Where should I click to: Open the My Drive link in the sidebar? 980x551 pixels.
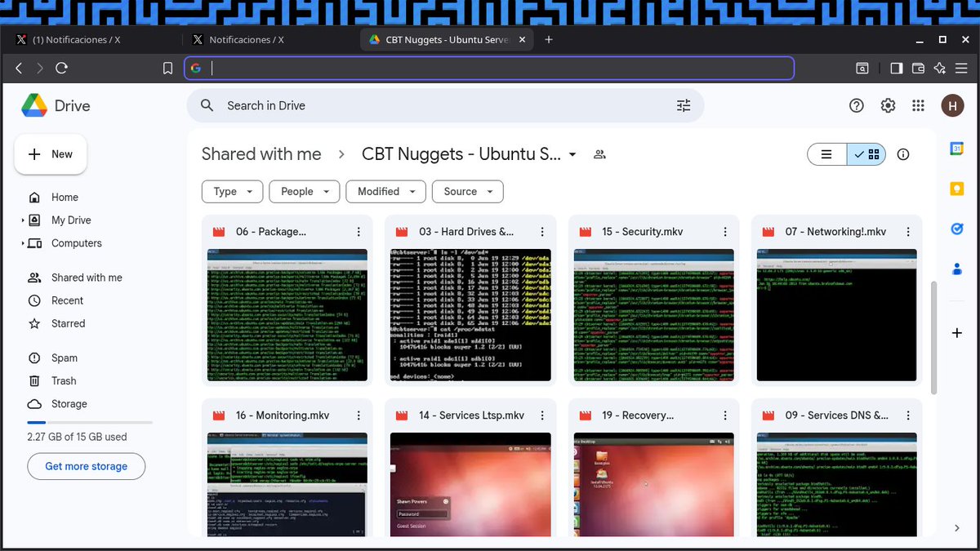[71, 220]
